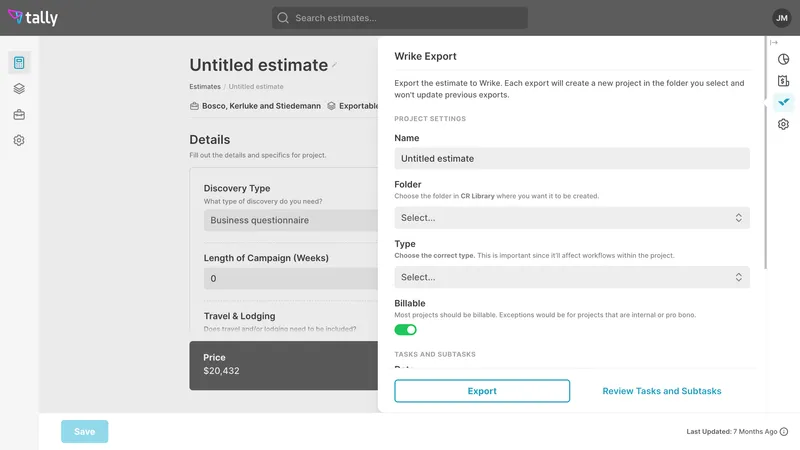Click the Wrike Export panel scrollbar
The height and width of the screenshot is (450, 800).
coord(765,153)
